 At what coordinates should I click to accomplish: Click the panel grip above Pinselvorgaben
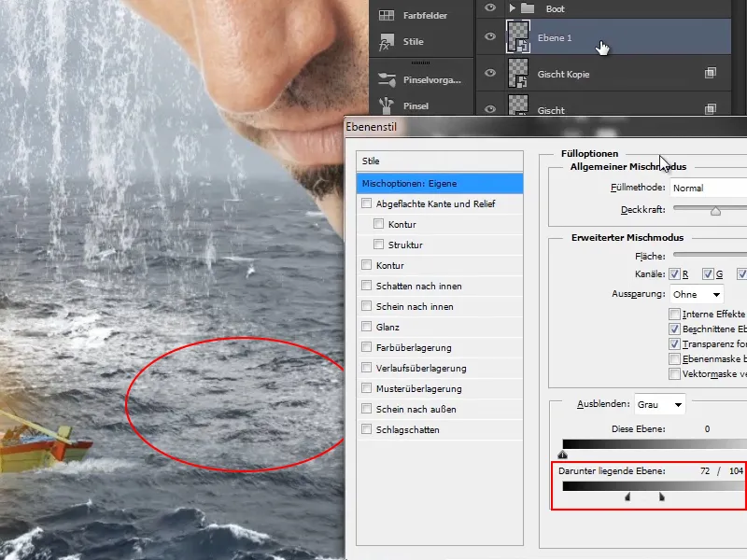(421, 63)
